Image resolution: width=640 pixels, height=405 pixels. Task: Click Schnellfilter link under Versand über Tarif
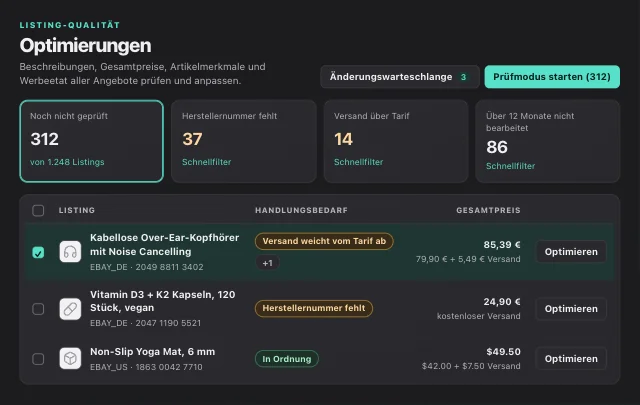(358, 162)
